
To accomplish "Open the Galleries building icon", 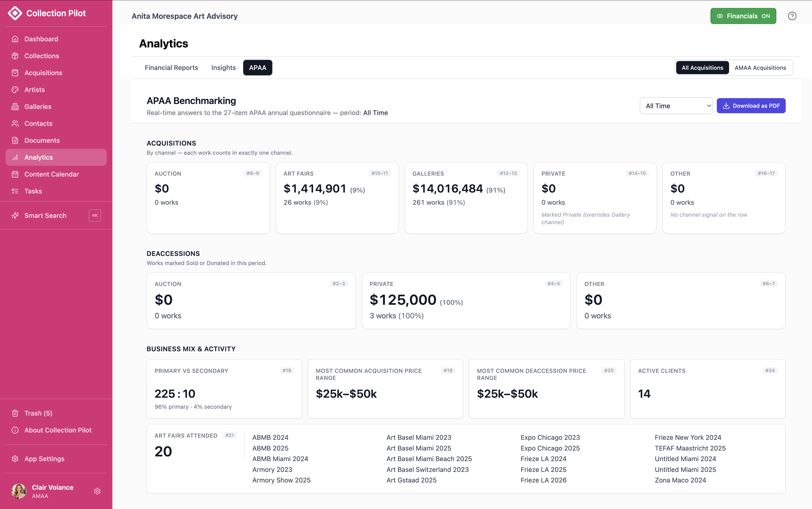I will click(15, 106).
